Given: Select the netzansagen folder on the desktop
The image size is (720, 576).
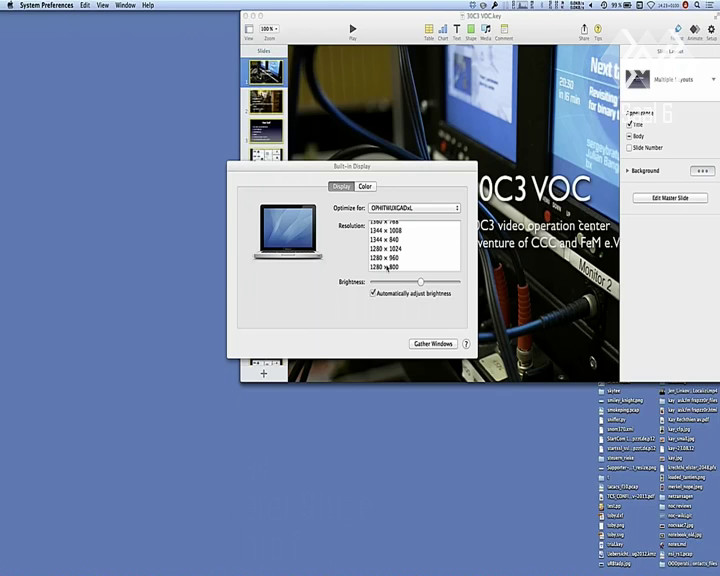Looking at the screenshot, I should pyautogui.click(x=676, y=497).
